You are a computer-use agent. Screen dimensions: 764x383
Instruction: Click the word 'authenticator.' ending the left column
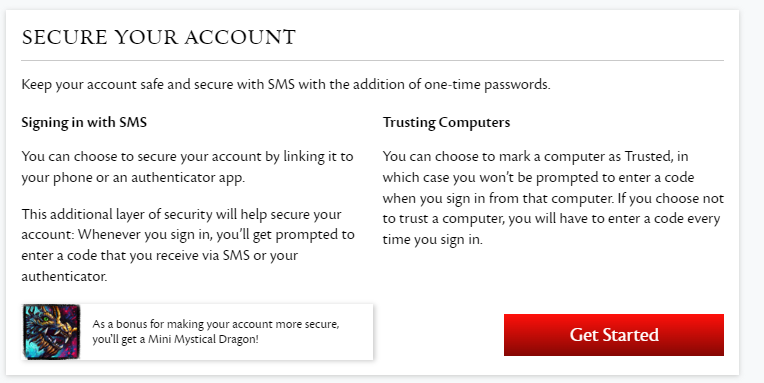click(64, 276)
